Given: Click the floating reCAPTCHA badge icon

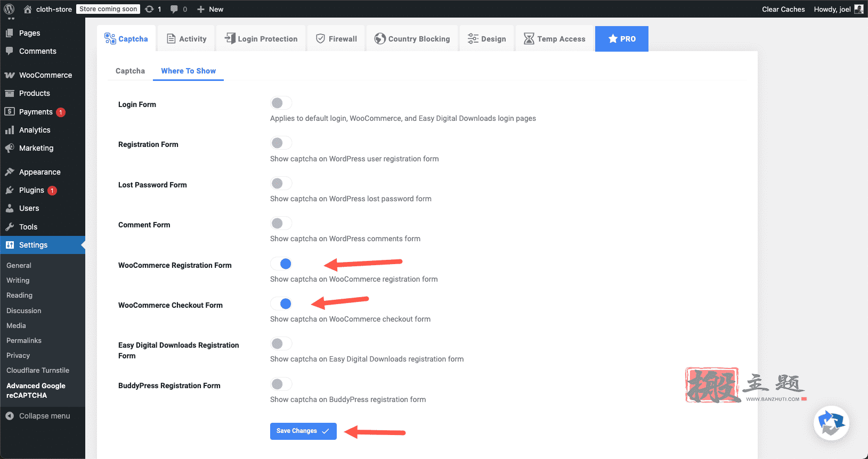Looking at the screenshot, I should [831, 424].
